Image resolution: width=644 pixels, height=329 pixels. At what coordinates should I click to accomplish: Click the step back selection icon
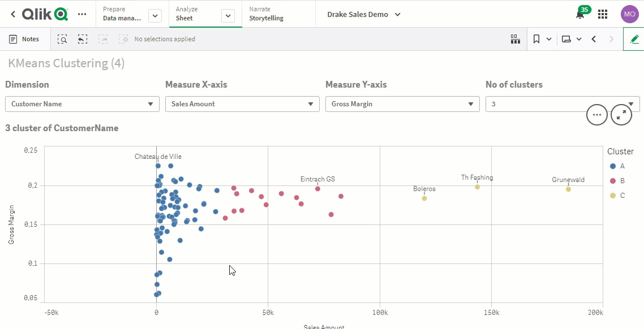click(x=83, y=39)
